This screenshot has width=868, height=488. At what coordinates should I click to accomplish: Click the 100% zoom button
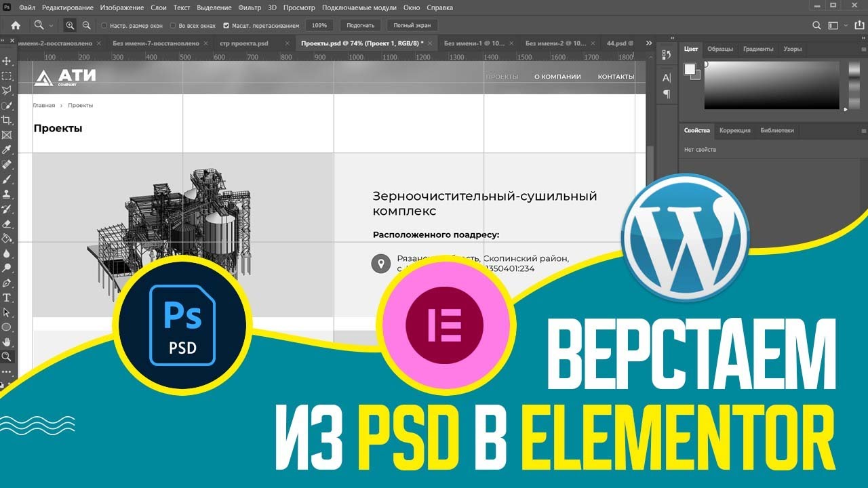[x=319, y=25]
